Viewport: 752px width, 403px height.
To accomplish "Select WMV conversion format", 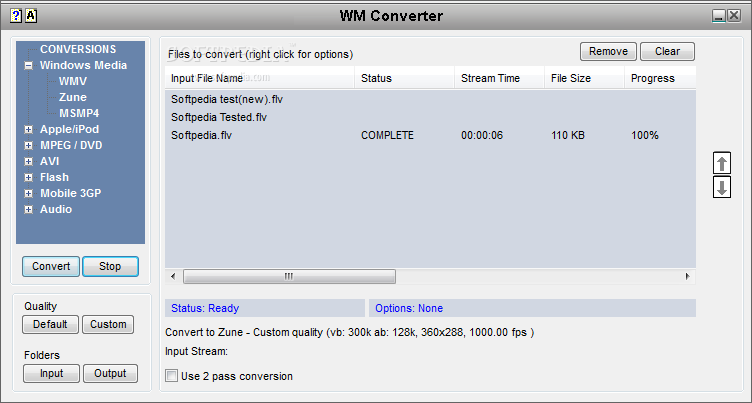I will point(73,81).
